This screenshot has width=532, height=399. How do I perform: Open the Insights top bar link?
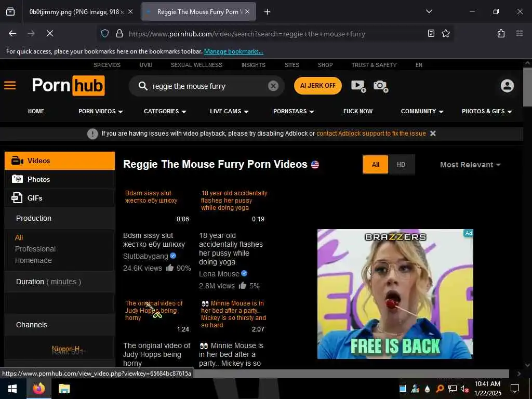(253, 65)
